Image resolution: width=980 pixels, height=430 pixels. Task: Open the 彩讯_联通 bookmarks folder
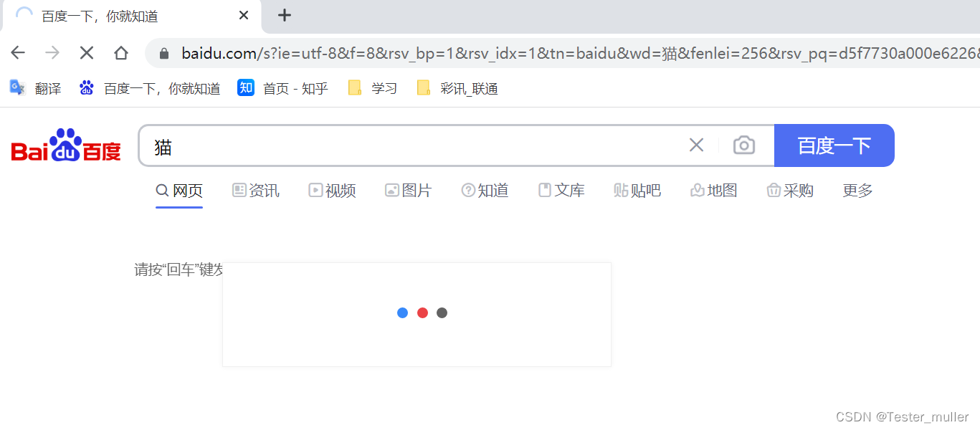click(457, 88)
